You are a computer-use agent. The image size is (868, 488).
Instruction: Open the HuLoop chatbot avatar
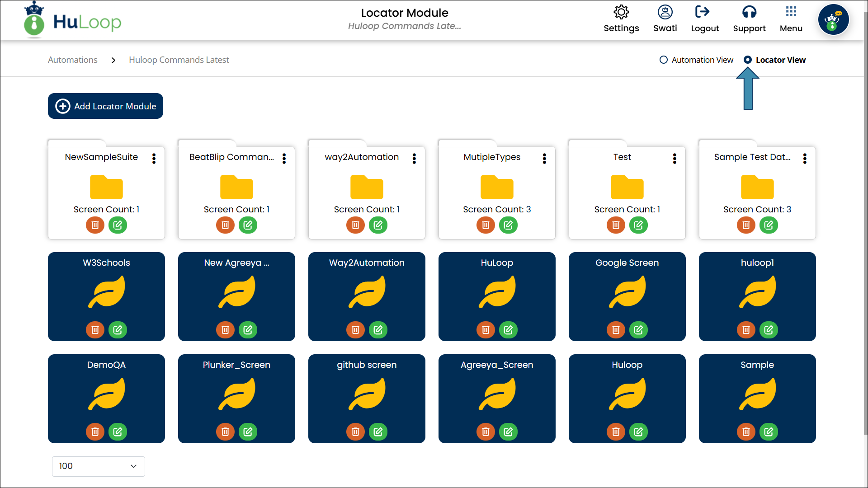[833, 20]
